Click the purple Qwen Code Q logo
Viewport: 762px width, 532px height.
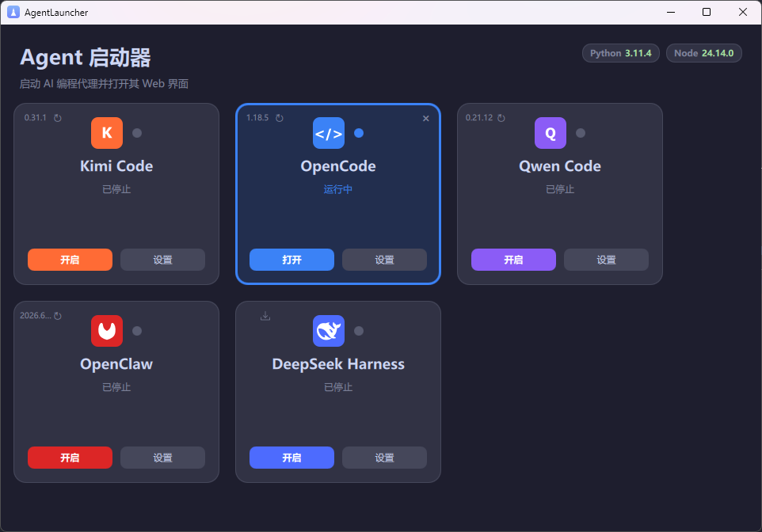(551, 133)
